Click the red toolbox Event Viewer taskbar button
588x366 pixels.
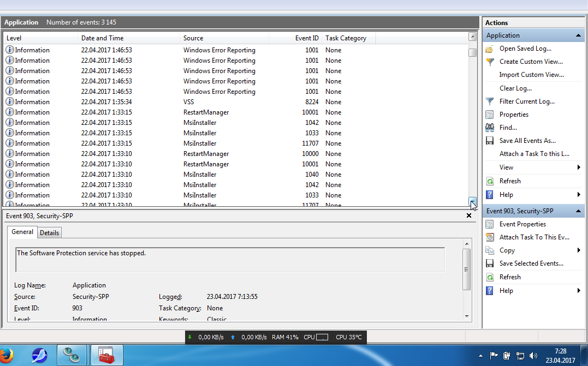point(107,355)
